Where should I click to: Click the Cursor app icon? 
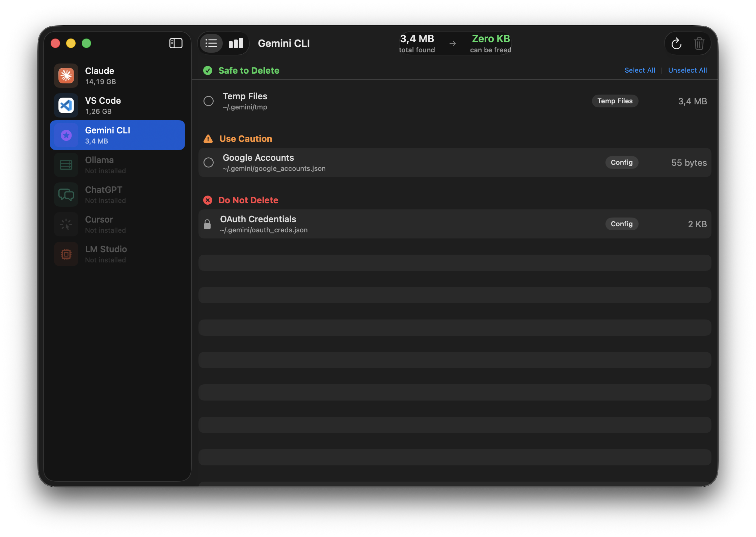[x=66, y=224]
